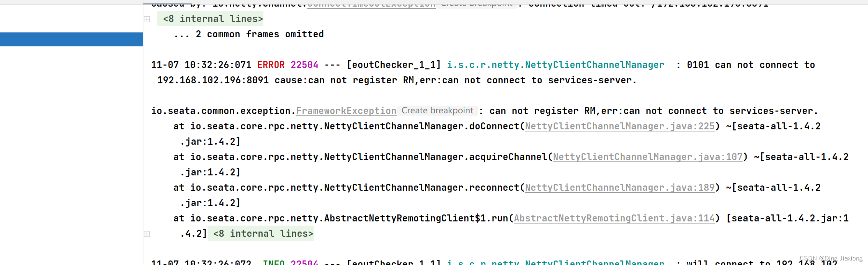Click i.s.c.r.netty.NettyClientChannelManager logger name in ERROR line
Image resolution: width=868 pixels, height=265 pixels.
click(x=556, y=65)
